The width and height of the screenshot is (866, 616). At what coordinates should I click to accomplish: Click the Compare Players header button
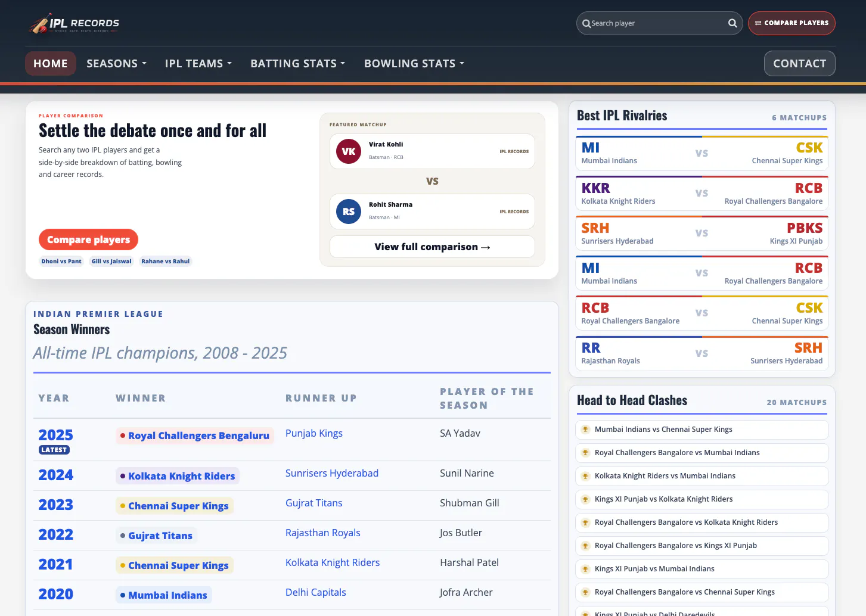pos(791,23)
